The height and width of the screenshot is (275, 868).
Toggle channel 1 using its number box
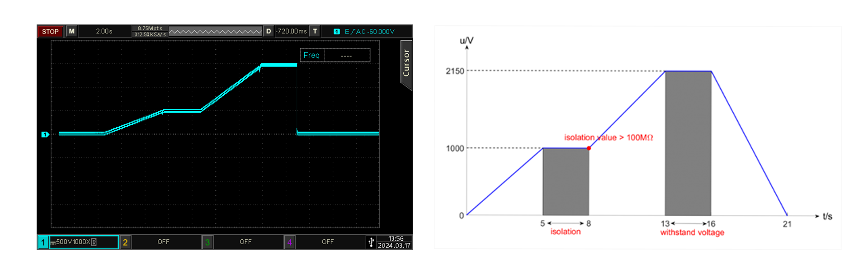coord(43,242)
